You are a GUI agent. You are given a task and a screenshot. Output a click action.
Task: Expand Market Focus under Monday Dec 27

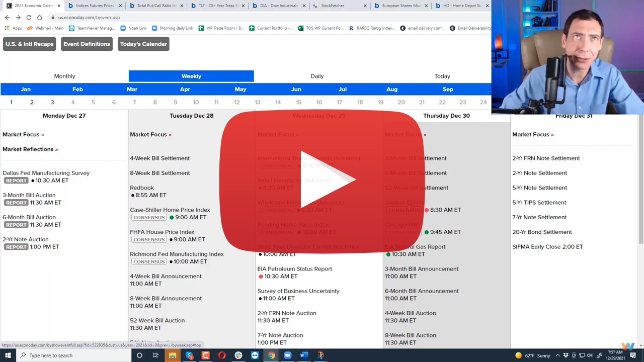click(23, 135)
